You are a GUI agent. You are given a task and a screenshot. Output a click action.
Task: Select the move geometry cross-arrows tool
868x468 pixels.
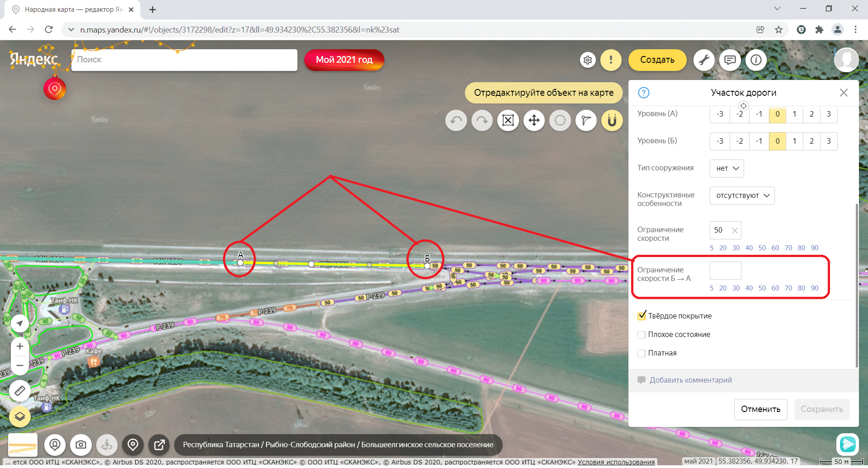click(534, 121)
